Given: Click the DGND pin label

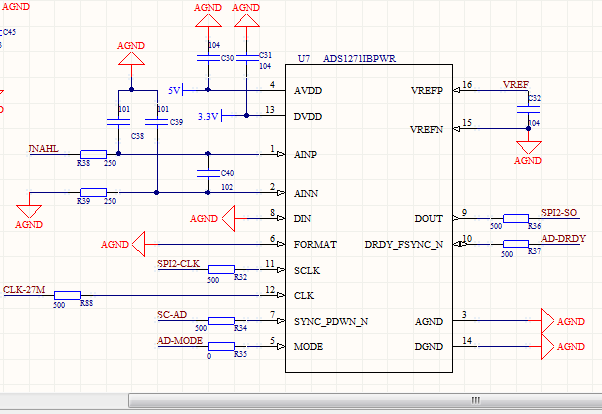Looking at the screenshot, I should click(x=429, y=347).
